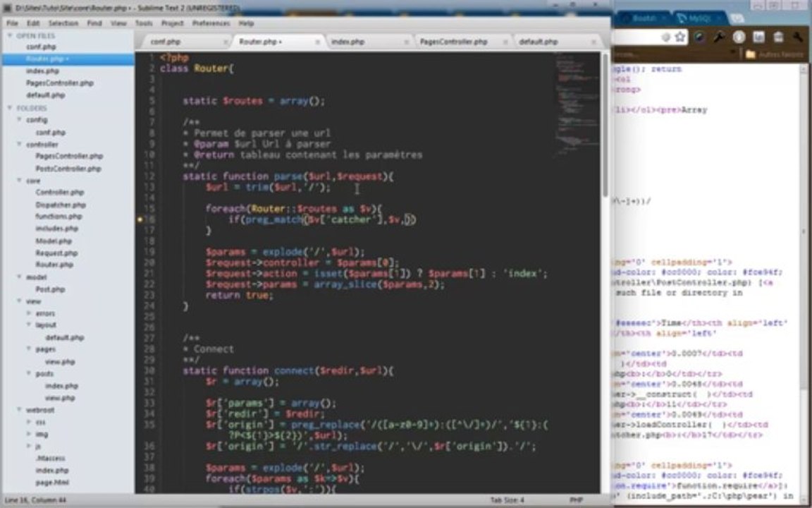This screenshot has height=508, width=812.
Task: Click the new tab button in browser
Action: point(737,18)
